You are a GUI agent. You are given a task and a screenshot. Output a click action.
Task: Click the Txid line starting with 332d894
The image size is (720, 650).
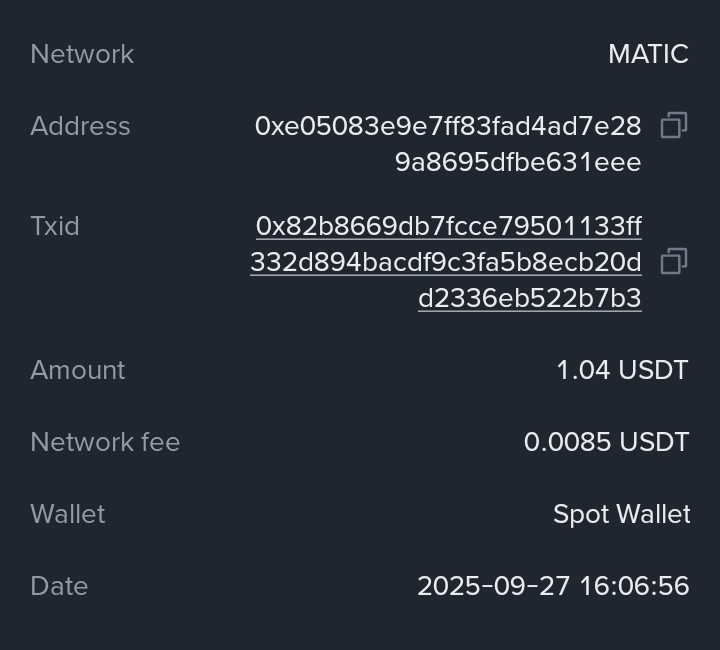point(446,262)
